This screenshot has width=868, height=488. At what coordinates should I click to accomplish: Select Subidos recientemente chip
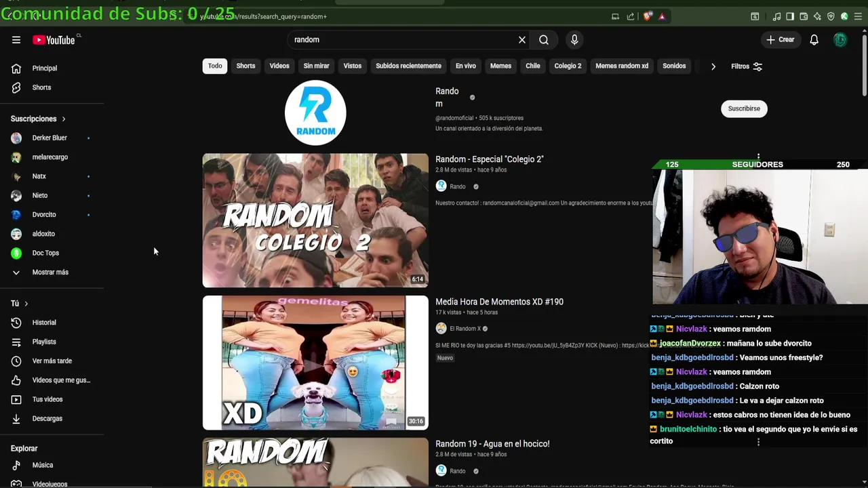coord(408,66)
